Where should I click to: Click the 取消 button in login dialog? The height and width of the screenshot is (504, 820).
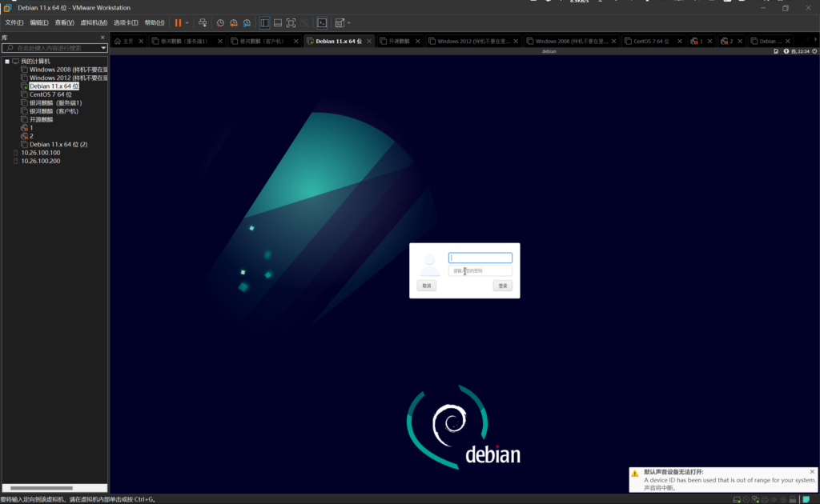[427, 286]
